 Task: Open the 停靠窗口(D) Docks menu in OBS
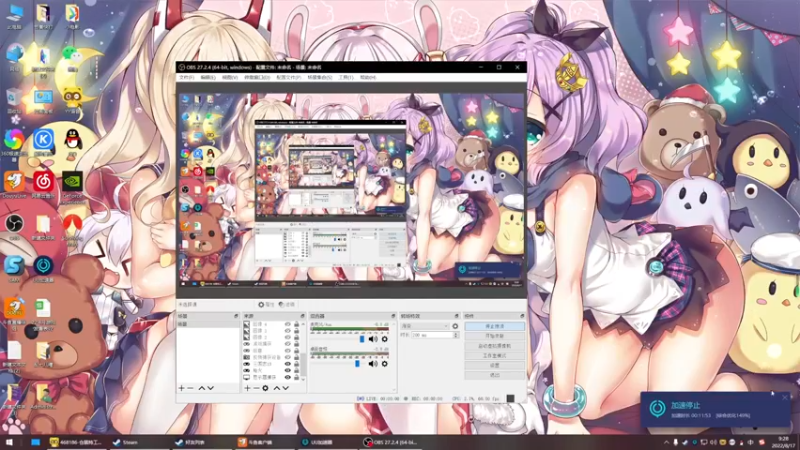pos(257,78)
